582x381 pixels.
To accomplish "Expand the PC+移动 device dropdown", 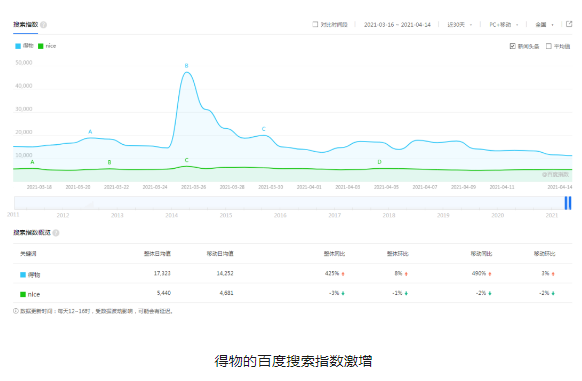I will (504, 25).
